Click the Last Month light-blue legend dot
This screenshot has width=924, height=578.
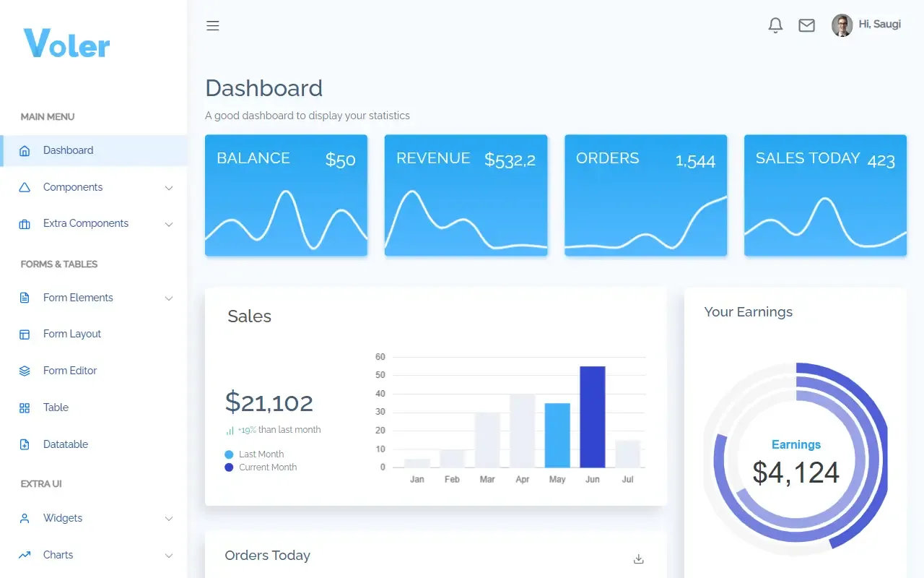click(229, 454)
